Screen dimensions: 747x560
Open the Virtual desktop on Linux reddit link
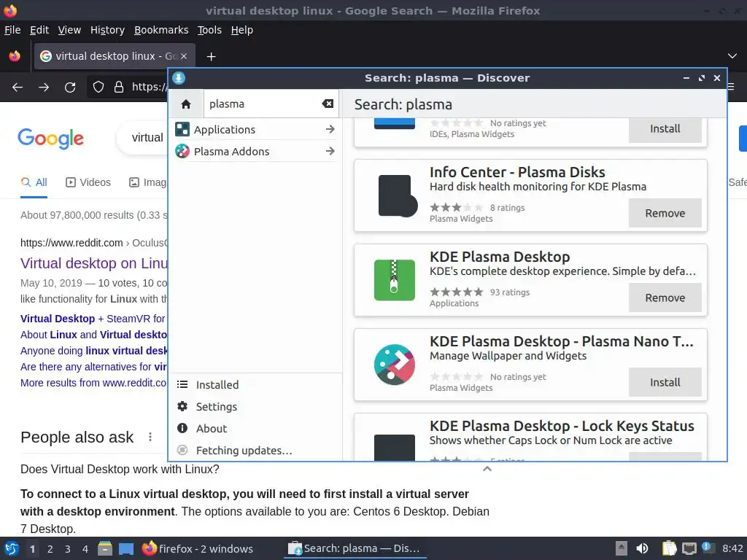(x=94, y=263)
